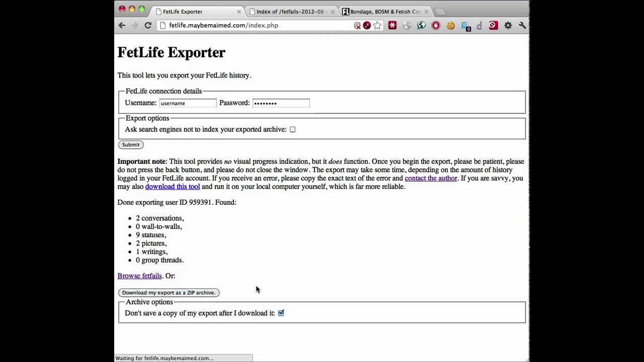
Task: Open the Browse fetfails link
Action: click(139, 276)
